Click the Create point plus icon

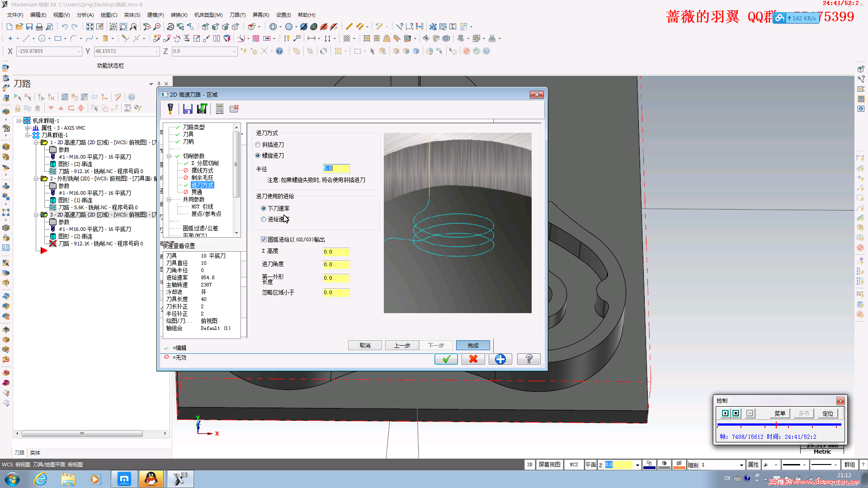tap(10, 38)
